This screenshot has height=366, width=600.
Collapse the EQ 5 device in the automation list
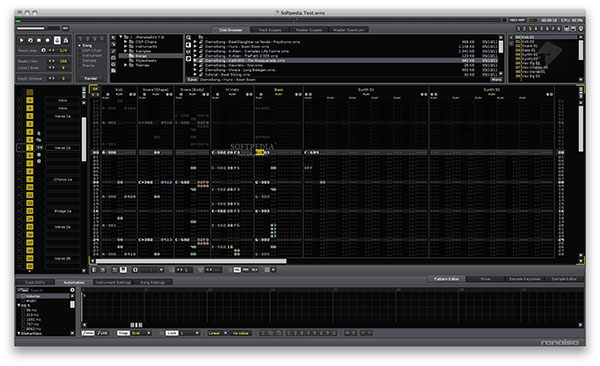click(19, 305)
